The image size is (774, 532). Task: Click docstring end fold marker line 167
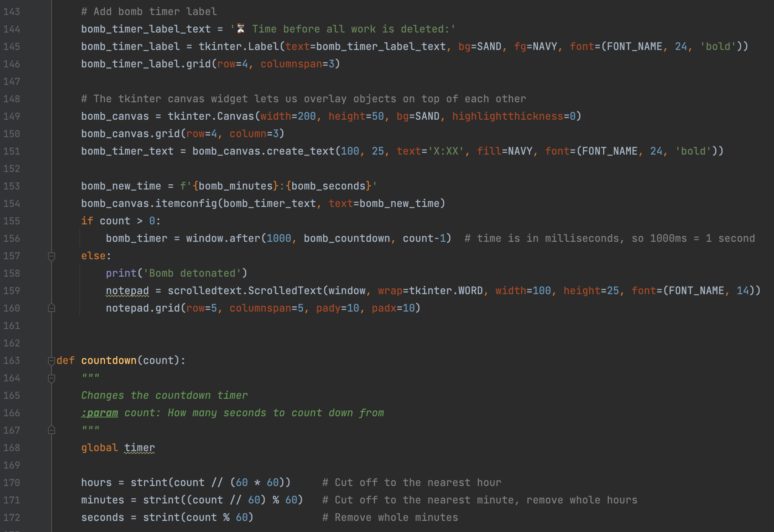(51, 430)
